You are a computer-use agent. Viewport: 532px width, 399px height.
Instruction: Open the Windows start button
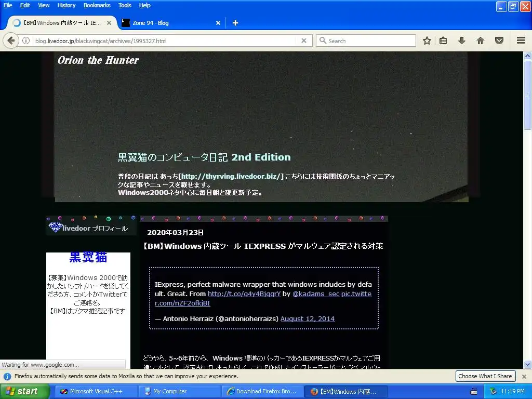pyautogui.click(x=25, y=392)
